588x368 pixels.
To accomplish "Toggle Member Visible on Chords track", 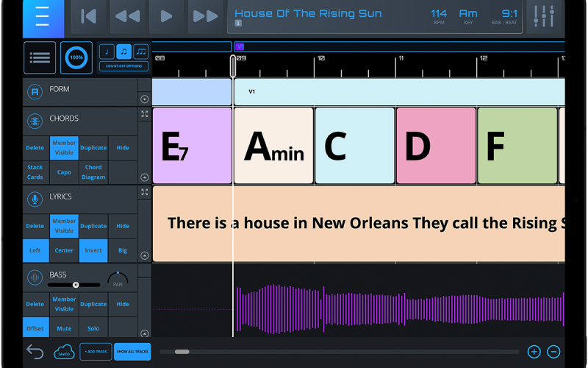I will pyautogui.click(x=64, y=148).
